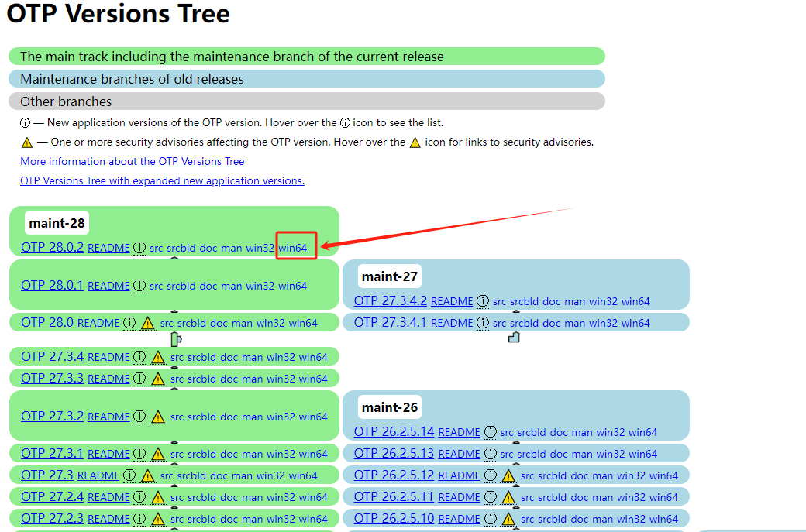
Task: Click the maint-26 branch label
Action: (390, 407)
